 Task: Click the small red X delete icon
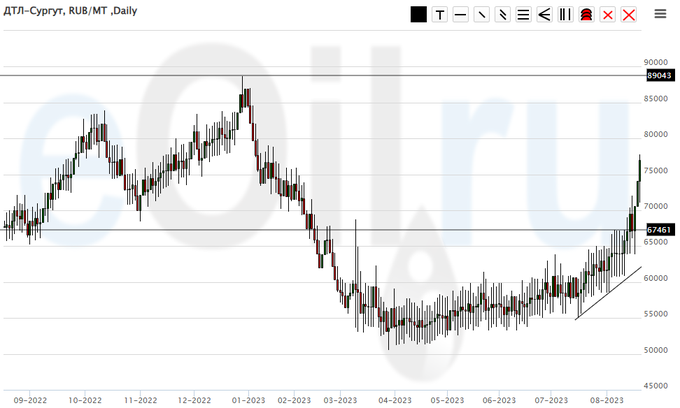point(607,14)
